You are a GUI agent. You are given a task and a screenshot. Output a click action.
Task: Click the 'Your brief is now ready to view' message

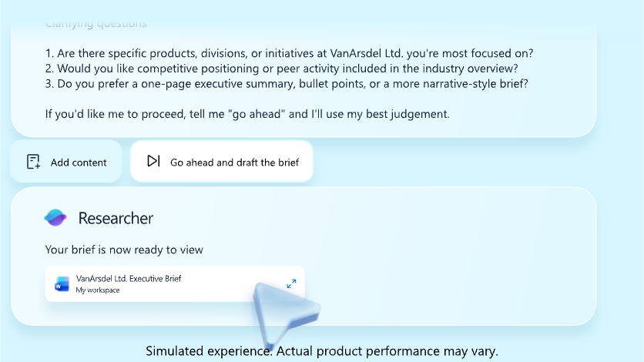click(x=124, y=250)
